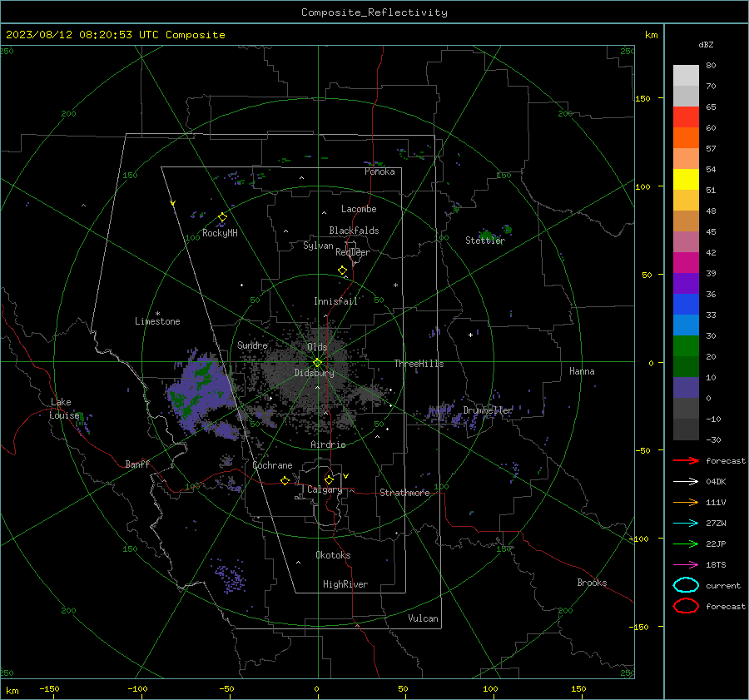Click the RockyMH label
This screenshot has height=700, width=749.
tap(220, 233)
